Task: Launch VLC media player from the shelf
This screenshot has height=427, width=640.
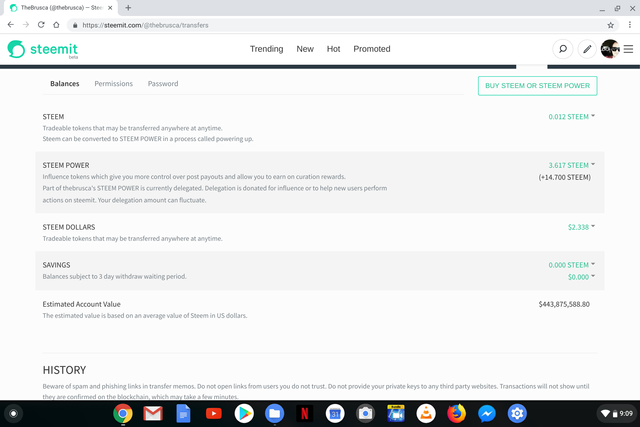Action: click(x=426, y=414)
